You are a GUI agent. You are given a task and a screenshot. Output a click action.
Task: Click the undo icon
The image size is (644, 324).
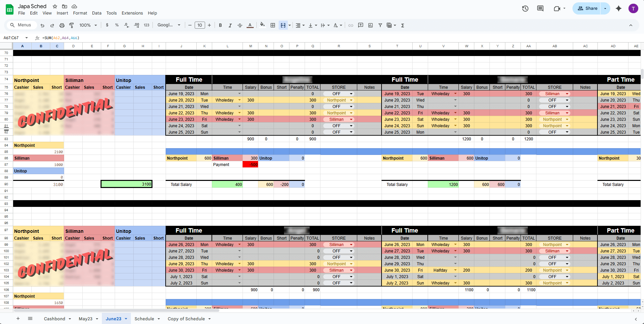[x=42, y=25]
